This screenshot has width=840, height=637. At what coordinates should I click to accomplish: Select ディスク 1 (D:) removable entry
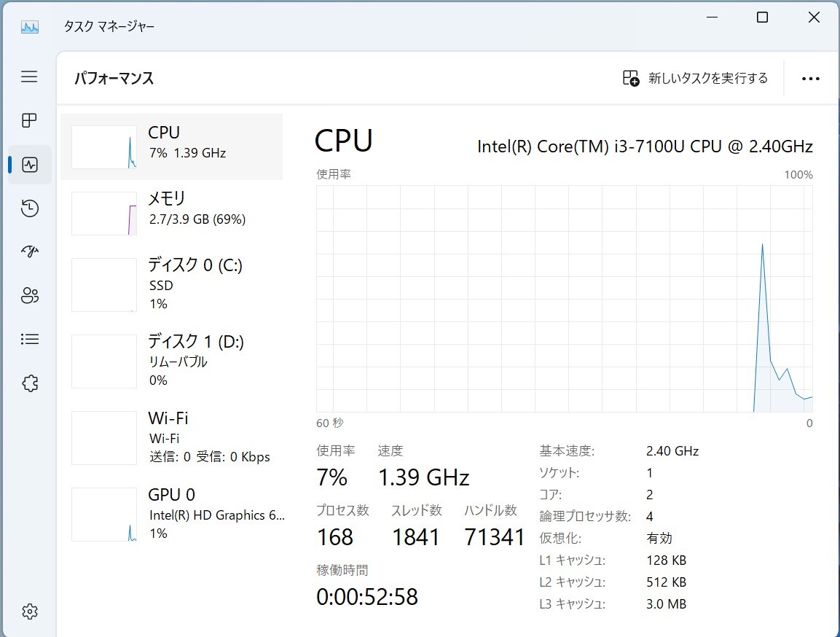pyautogui.click(x=171, y=361)
